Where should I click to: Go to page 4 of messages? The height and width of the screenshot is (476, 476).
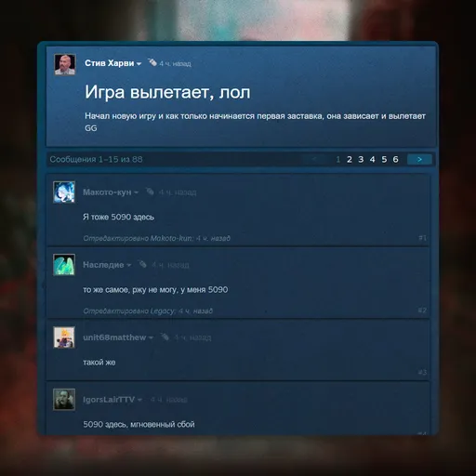click(x=372, y=159)
